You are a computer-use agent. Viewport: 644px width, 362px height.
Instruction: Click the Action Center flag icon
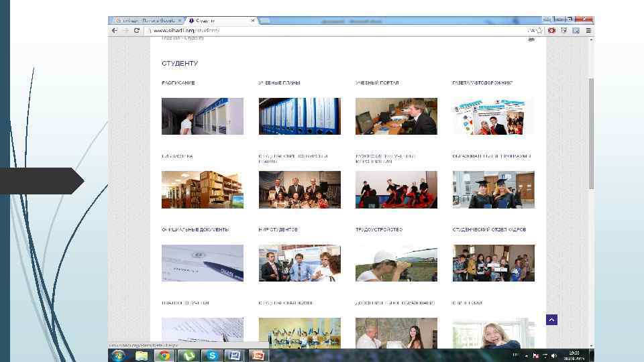point(535,356)
